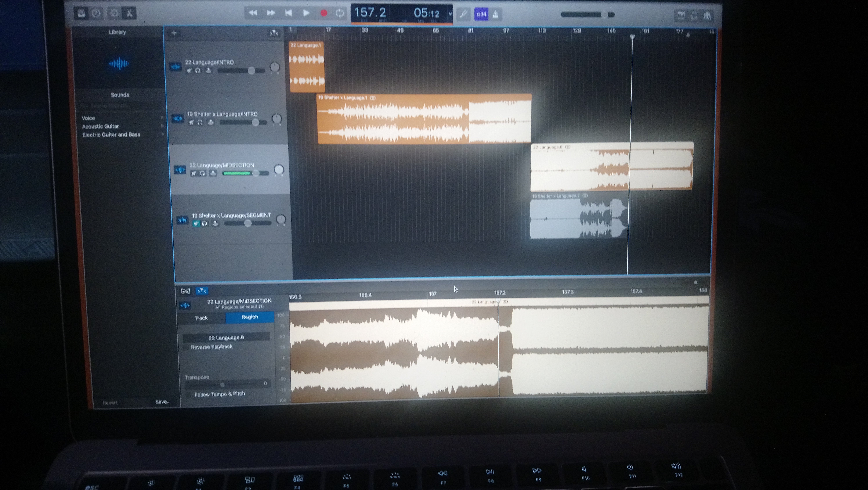Click the Save... button in Library

click(x=163, y=402)
